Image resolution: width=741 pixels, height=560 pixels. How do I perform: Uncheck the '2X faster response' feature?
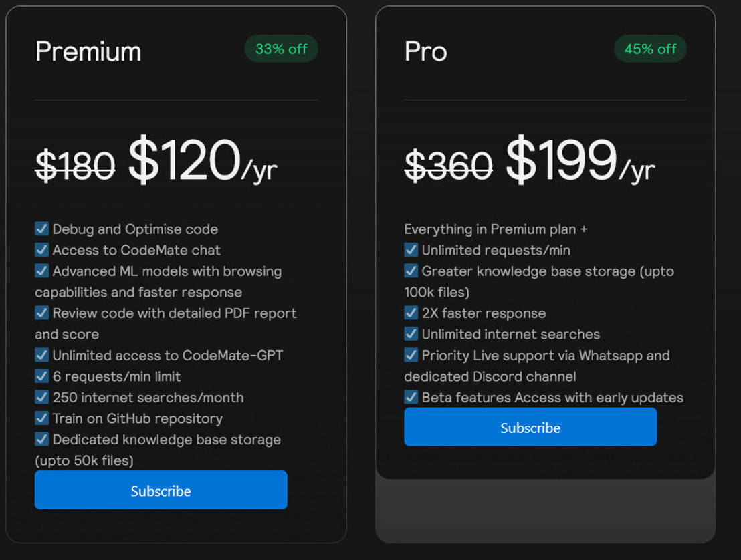coord(411,313)
